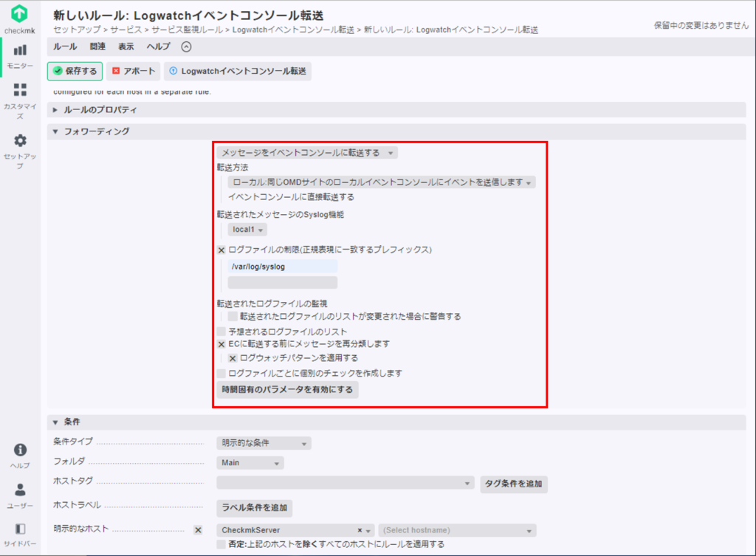Check ログファイルごとに個別のチェックを作成します
The width and height of the screenshot is (756, 556).
(221, 373)
